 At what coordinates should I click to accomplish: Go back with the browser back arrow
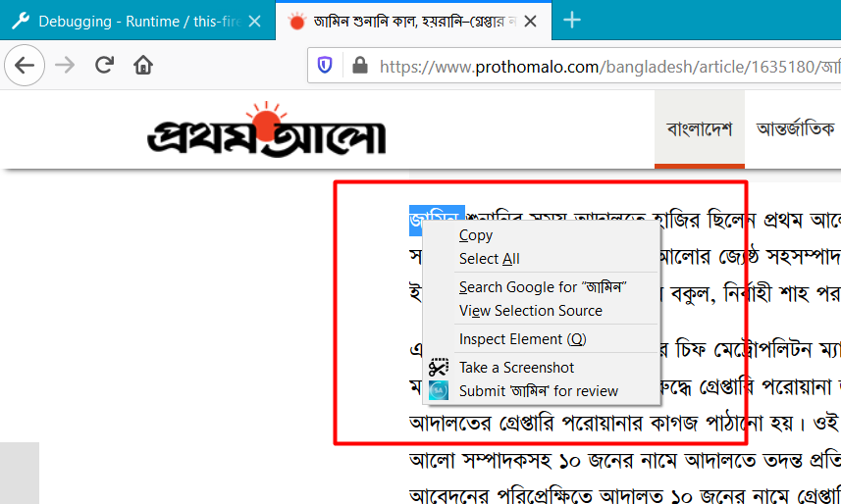tap(25, 66)
